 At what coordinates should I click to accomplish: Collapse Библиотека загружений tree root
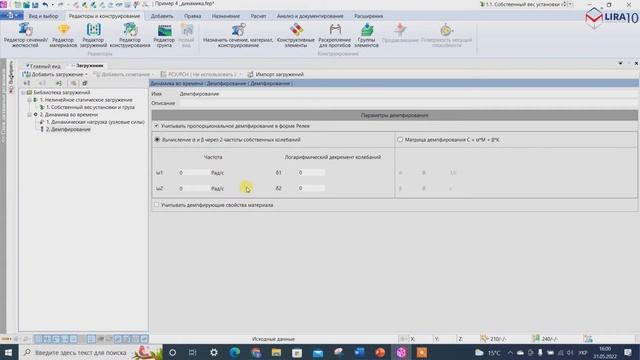pyautogui.click(x=23, y=93)
